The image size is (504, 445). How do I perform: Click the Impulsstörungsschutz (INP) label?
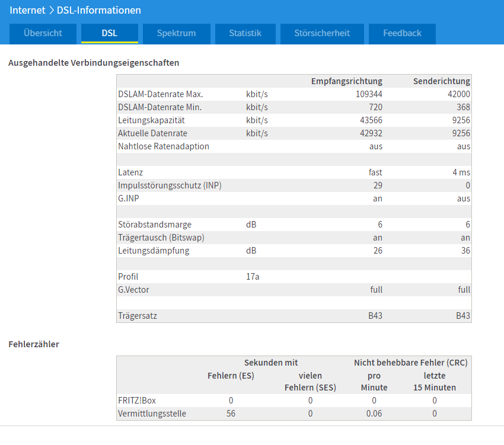(170, 185)
